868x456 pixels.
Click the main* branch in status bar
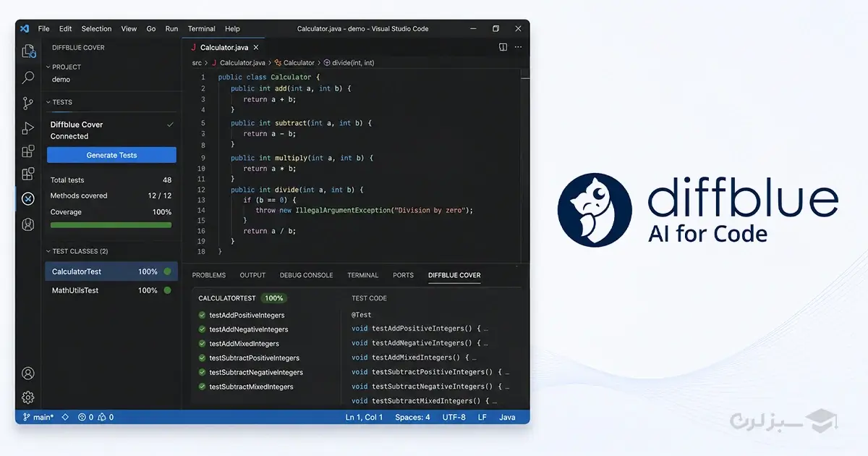point(38,418)
